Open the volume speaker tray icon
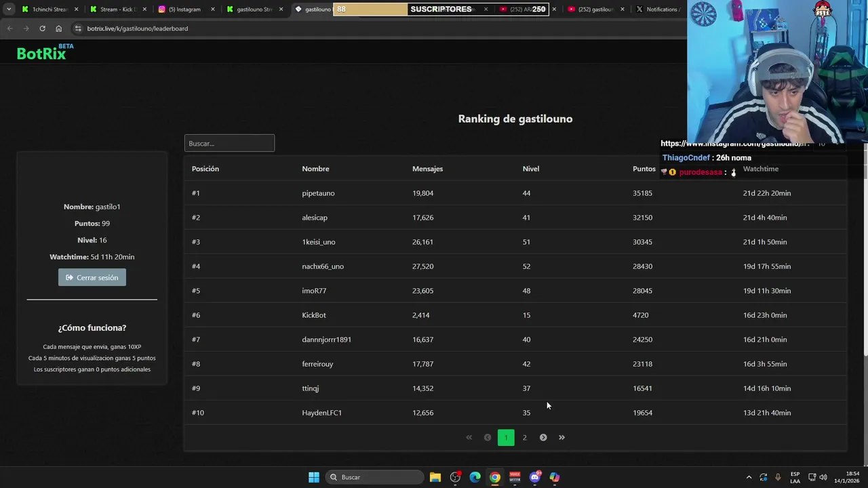 tap(823, 477)
